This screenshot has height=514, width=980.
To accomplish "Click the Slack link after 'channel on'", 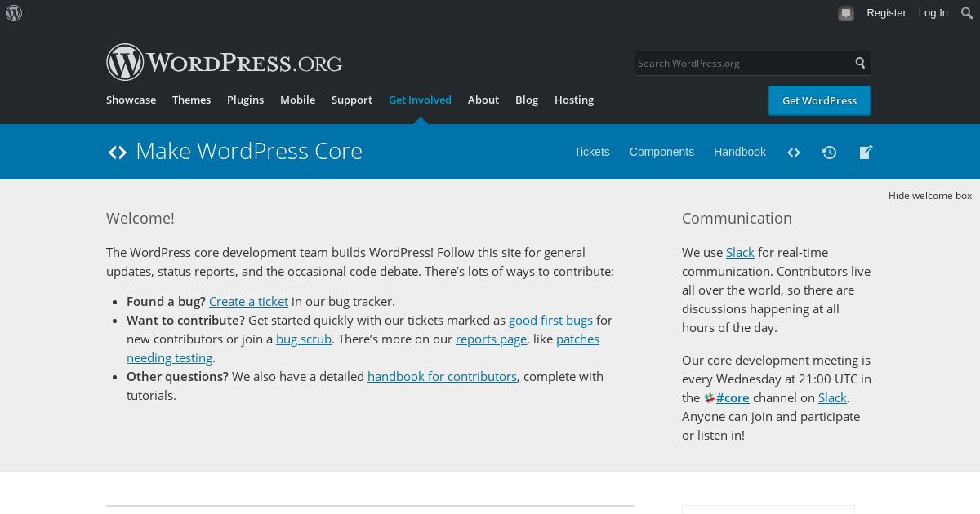I will point(832,397).
